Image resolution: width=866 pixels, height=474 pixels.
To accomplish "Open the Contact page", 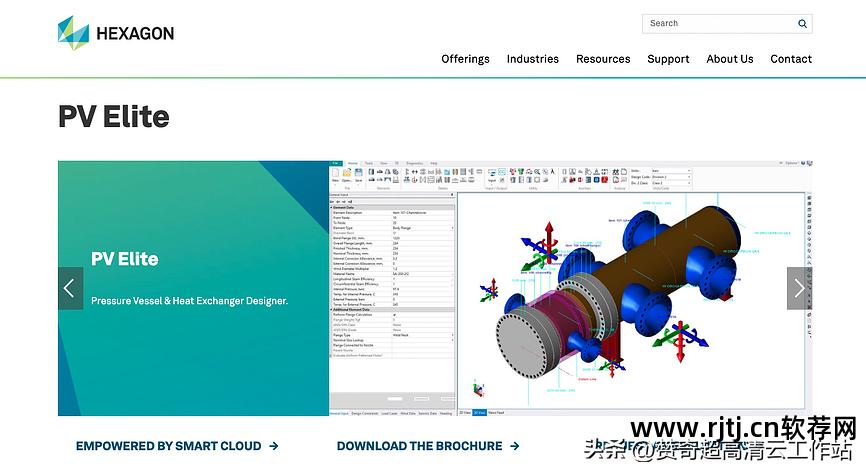I will (x=790, y=59).
